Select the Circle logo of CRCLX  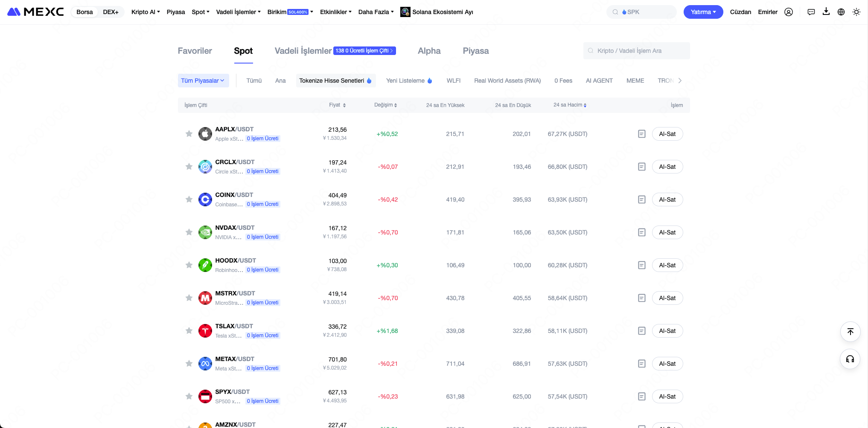coord(205,167)
